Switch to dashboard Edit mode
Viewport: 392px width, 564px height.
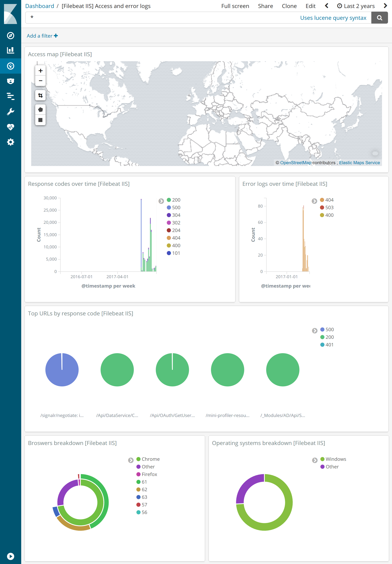tap(310, 6)
